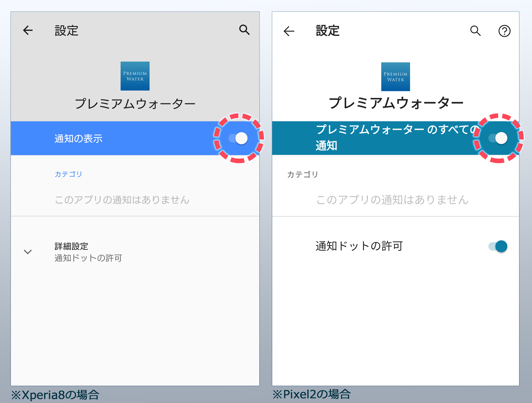
Task: Click プレミアムウォーター app name on Pixel2
Action: click(x=396, y=103)
